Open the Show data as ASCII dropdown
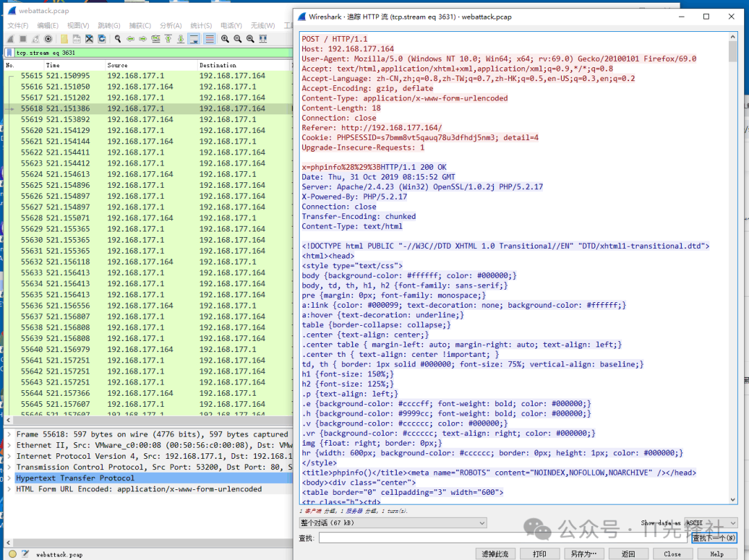Viewport: 749px width, 560px height. click(710, 523)
